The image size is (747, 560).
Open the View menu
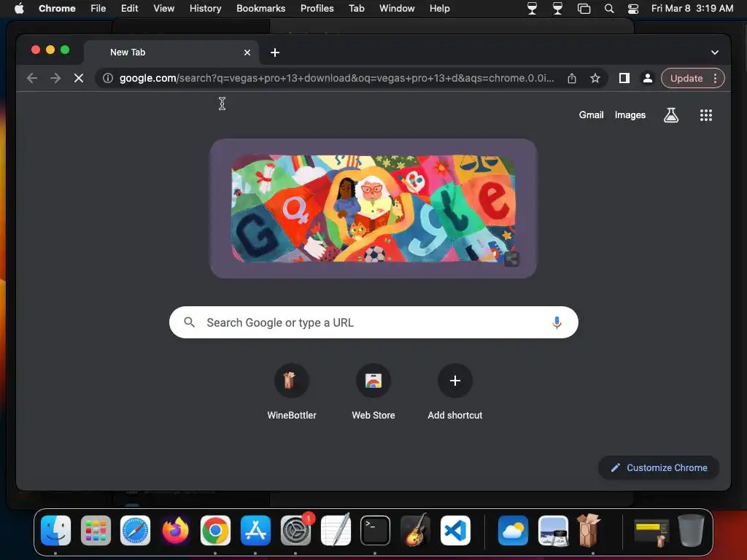point(163,8)
